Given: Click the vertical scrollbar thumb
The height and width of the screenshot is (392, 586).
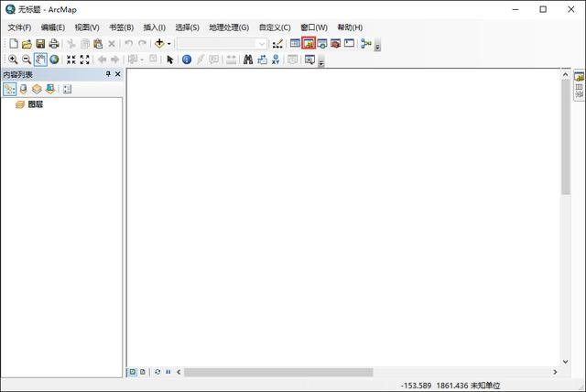Looking at the screenshot, I should [566, 137].
